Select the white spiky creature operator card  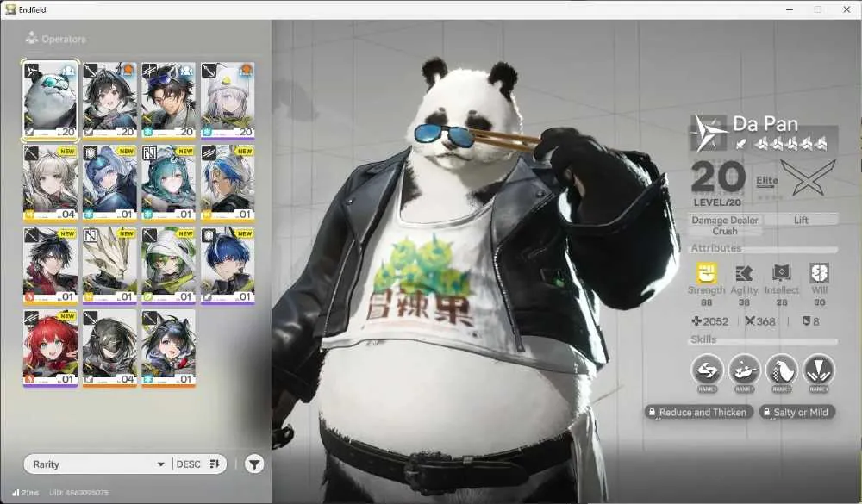point(109,266)
